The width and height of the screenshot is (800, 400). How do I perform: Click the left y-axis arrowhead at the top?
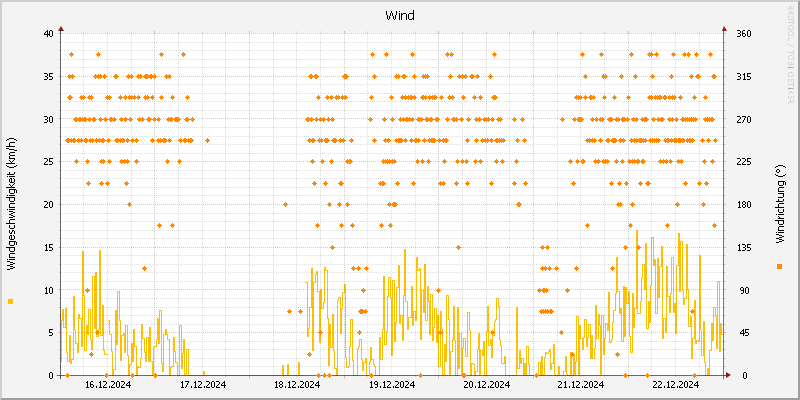(x=61, y=29)
